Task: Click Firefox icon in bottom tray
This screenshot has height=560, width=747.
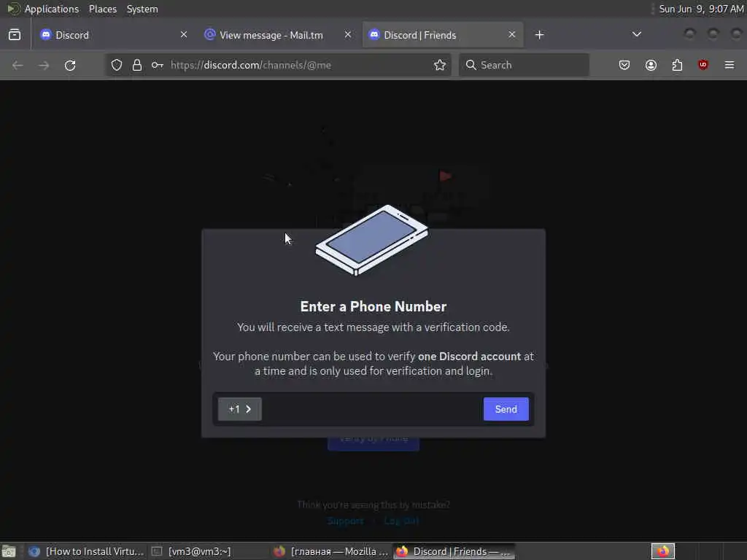Action: [x=663, y=551]
